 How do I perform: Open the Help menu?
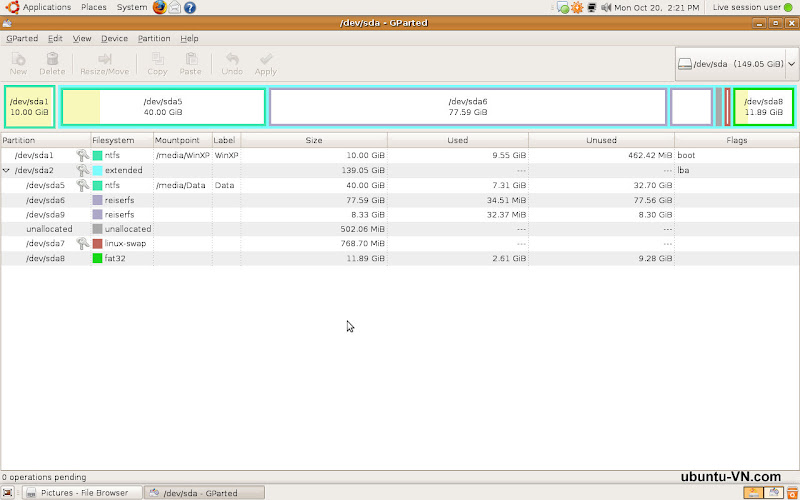189,38
